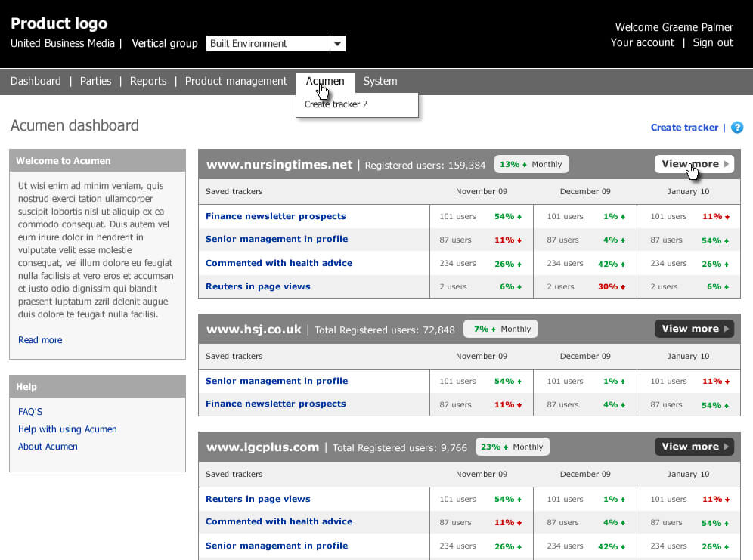Click View more for www.nursingtimes.net
The height and width of the screenshot is (560, 753).
click(x=694, y=164)
